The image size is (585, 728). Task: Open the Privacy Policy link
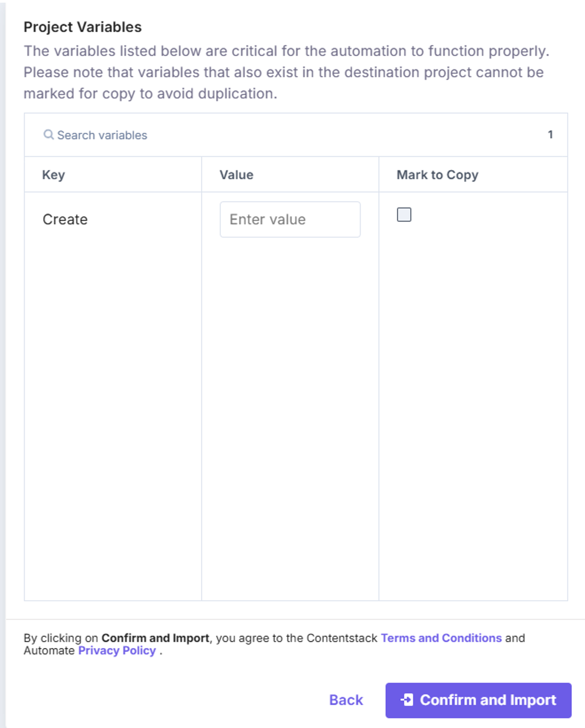[117, 650]
